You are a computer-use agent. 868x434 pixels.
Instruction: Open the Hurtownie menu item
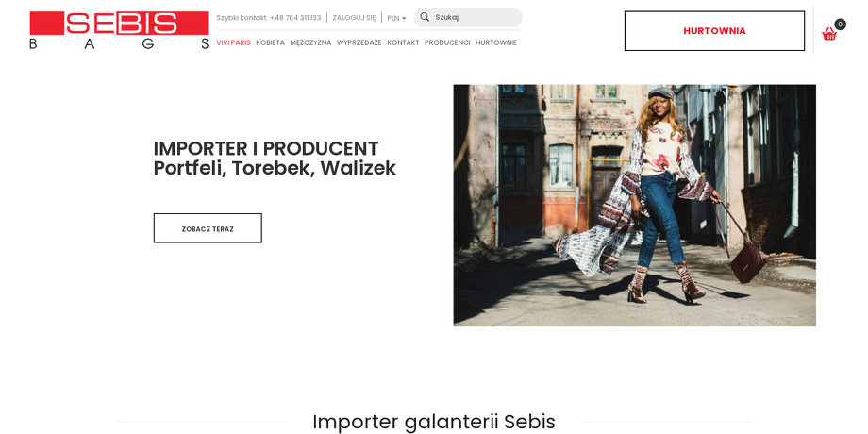pyautogui.click(x=496, y=42)
